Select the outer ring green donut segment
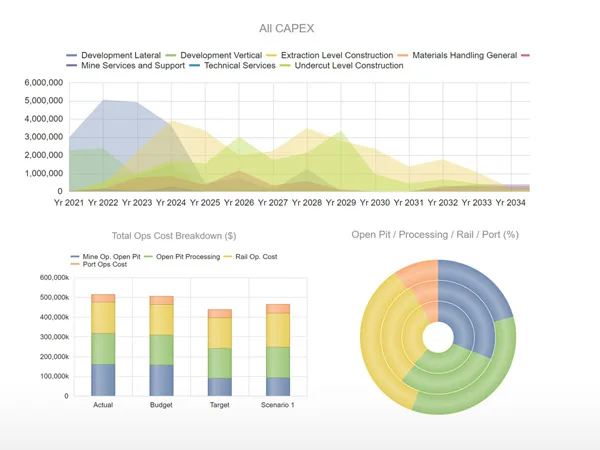The width and height of the screenshot is (600, 450). click(x=488, y=384)
